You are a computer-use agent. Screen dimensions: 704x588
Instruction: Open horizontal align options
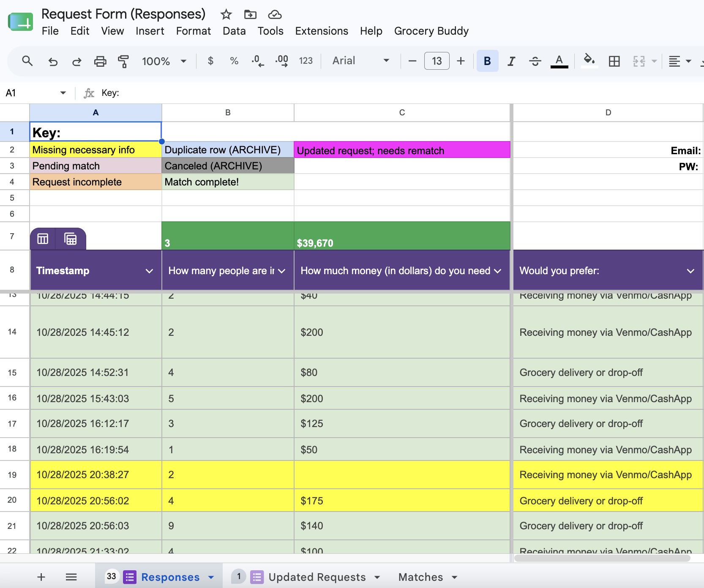[679, 61]
